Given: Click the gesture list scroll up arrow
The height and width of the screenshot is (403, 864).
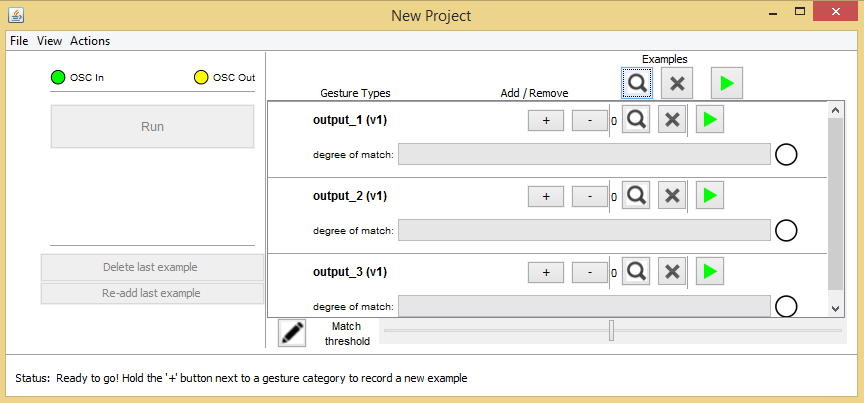Looking at the screenshot, I should (835, 110).
